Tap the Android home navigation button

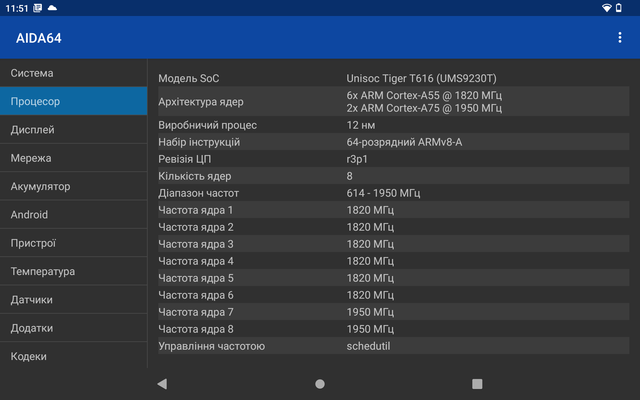pos(320,384)
